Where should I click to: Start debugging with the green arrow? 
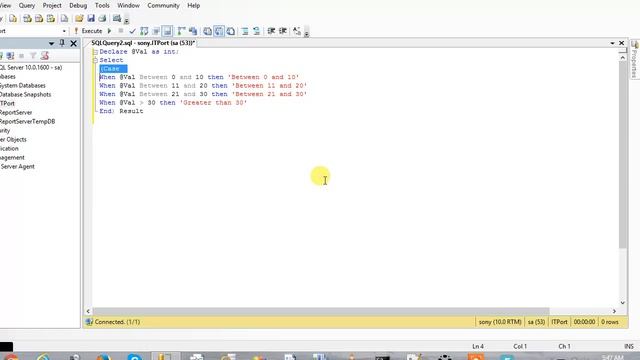(x=109, y=31)
